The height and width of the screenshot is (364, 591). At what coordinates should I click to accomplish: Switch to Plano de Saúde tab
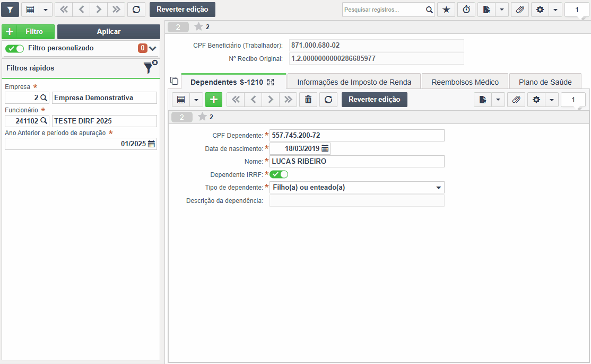pos(545,82)
